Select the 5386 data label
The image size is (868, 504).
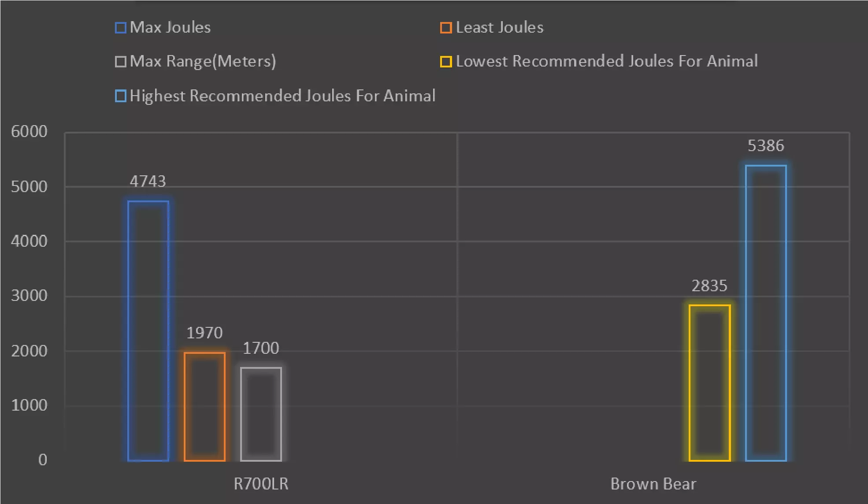[766, 146]
